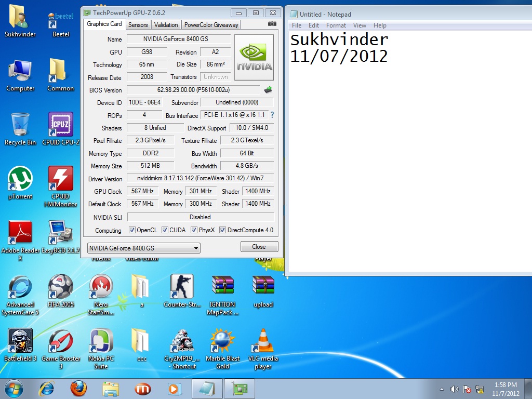Launch CPUID CPU-Z from desktop
This screenshot has width=532, height=399.
point(60,129)
